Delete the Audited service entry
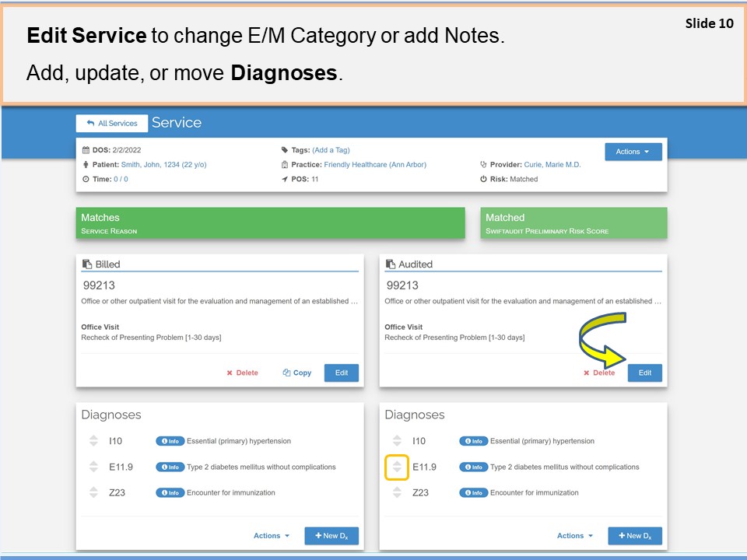 (x=599, y=373)
